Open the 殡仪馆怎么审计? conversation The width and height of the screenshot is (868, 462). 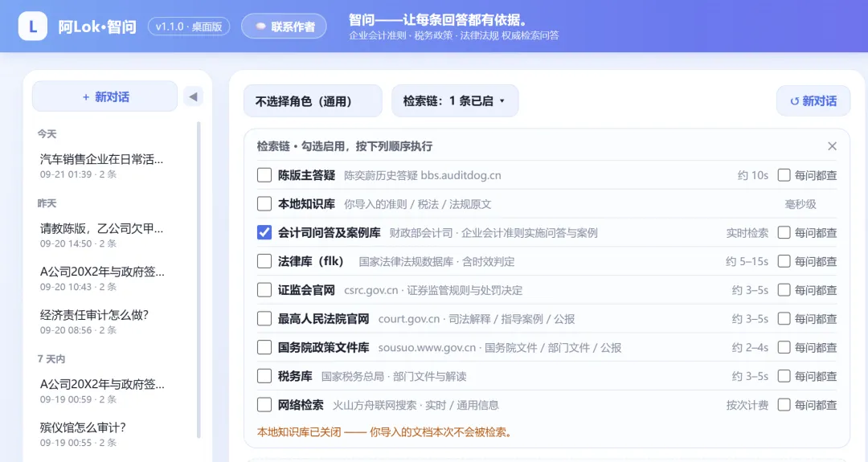point(102,435)
